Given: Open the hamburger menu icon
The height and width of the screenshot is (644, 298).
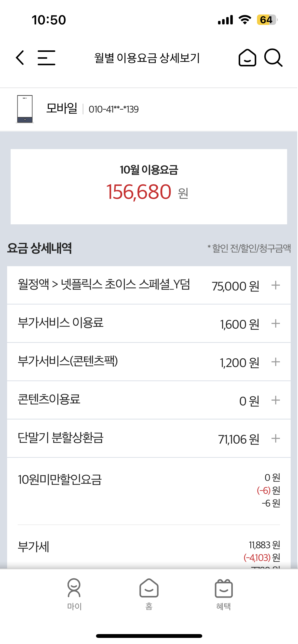Looking at the screenshot, I should click(46, 58).
